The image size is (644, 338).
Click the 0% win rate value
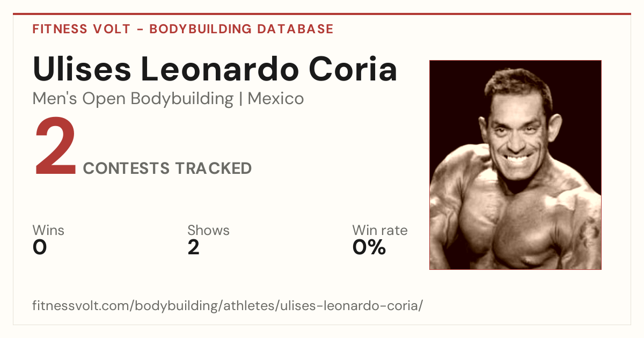[x=369, y=247]
